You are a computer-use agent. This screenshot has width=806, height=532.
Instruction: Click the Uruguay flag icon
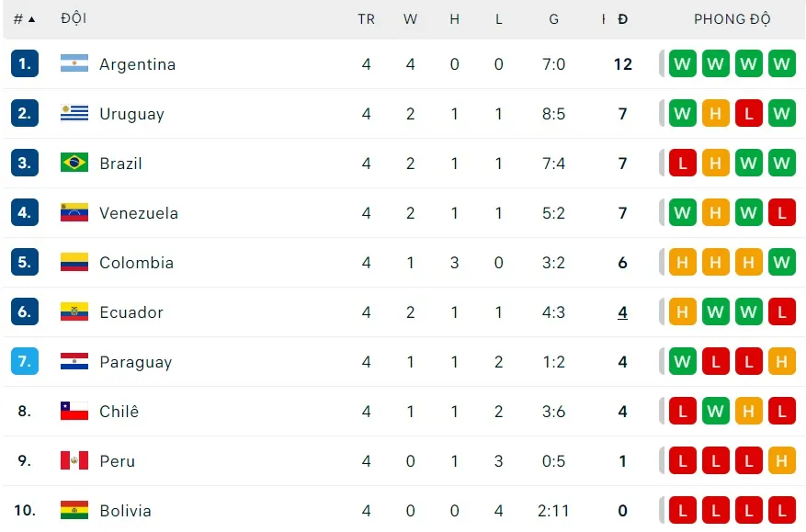pyautogui.click(x=74, y=114)
